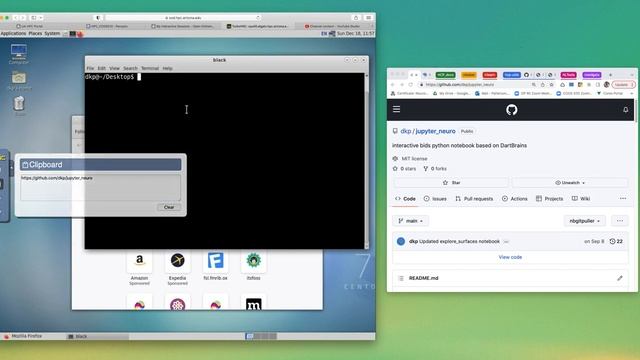The width and height of the screenshot is (640, 360).
Task: Open the terminal Help menu
Action: (x=167, y=68)
